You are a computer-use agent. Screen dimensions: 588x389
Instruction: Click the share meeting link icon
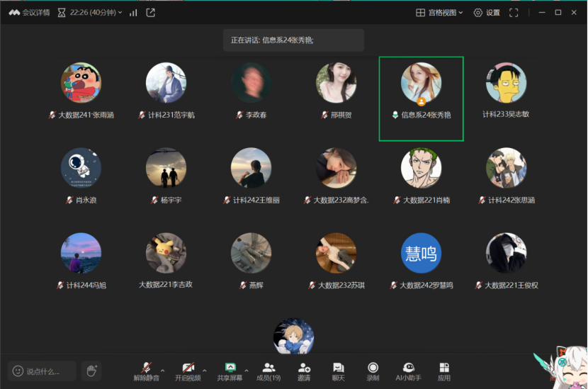click(x=150, y=13)
